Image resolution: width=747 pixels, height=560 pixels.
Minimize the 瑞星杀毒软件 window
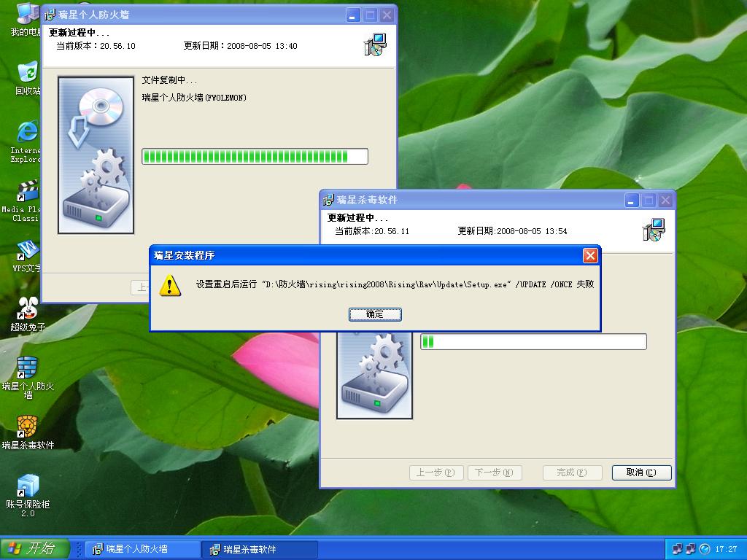[631, 201]
